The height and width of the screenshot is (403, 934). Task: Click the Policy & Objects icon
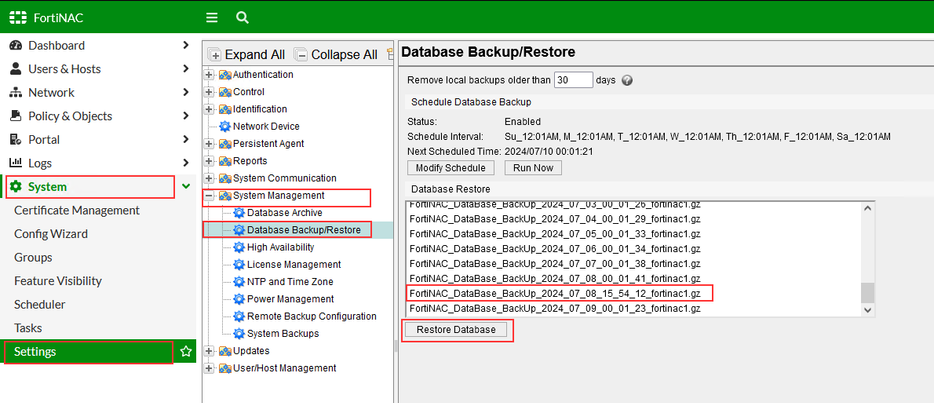[x=16, y=116]
